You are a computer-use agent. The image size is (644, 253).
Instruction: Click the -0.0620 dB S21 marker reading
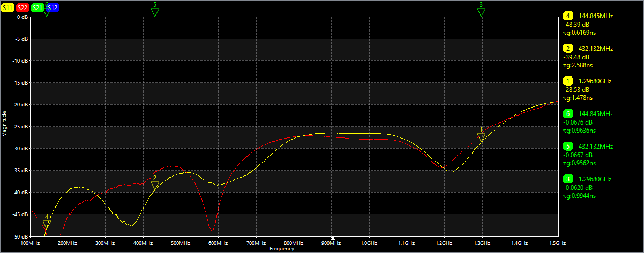578,188
